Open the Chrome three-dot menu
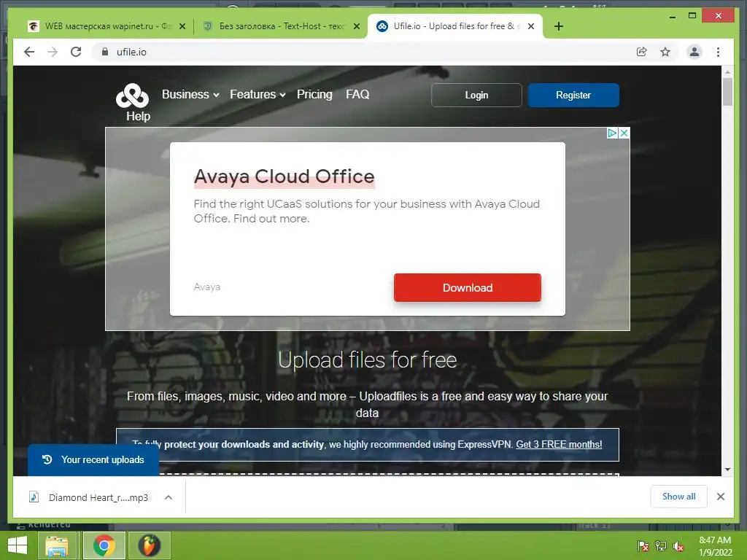Image resolution: width=747 pixels, height=560 pixels. tap(718, 52)
